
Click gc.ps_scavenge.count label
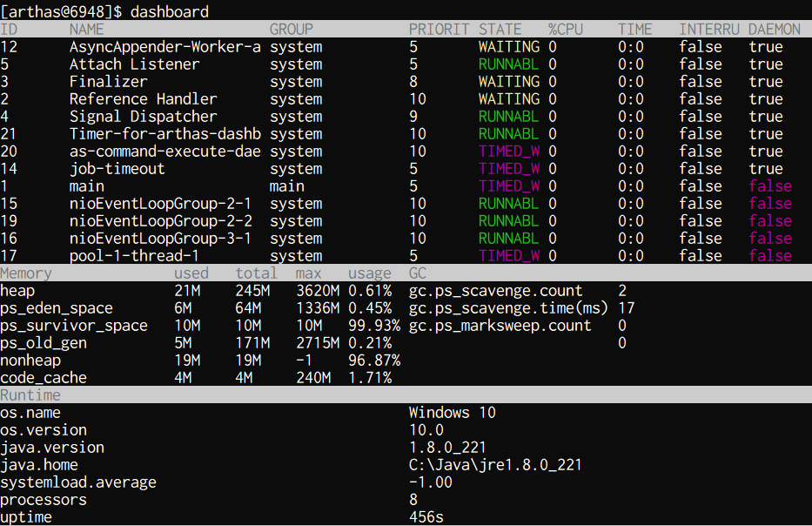pos(495,291)
